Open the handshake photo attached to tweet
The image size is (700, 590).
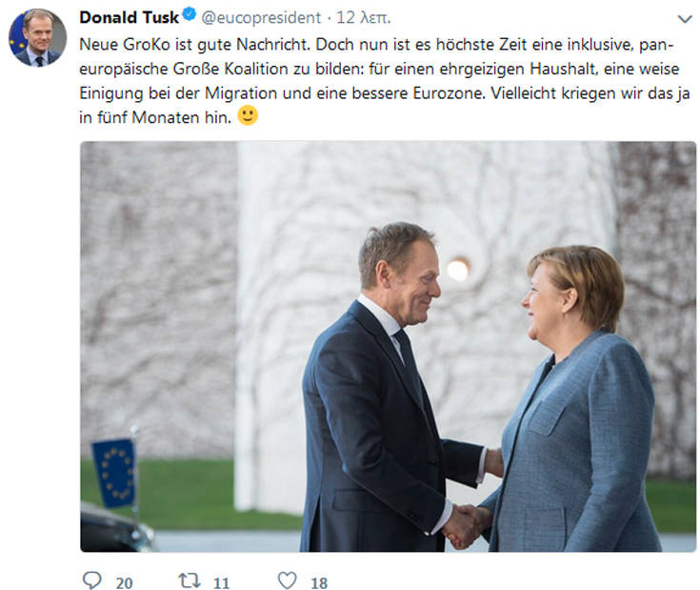388,346
